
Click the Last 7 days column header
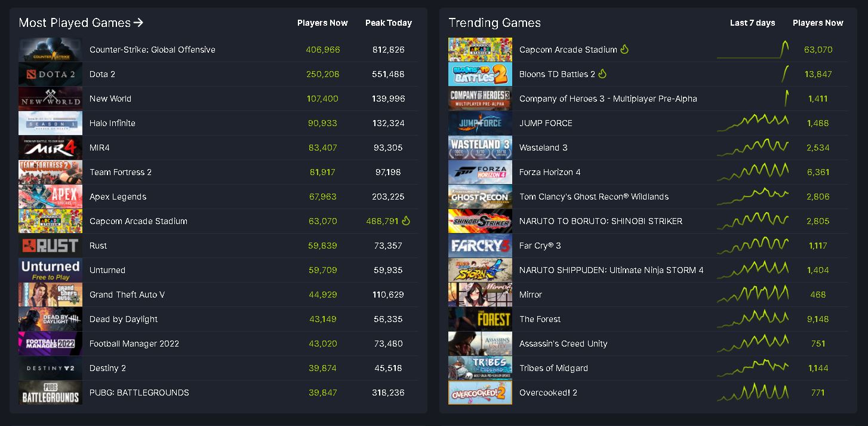(x=753, y=23)
